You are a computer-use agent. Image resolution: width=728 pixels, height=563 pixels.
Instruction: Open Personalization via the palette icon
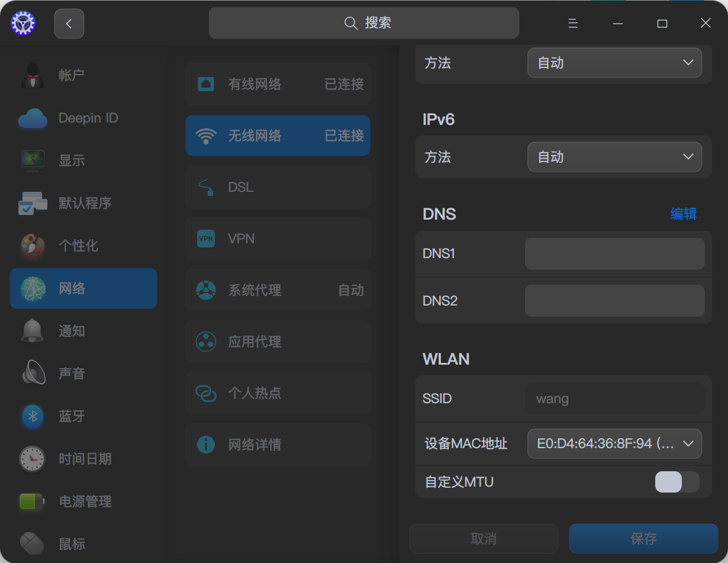point(33,246)
